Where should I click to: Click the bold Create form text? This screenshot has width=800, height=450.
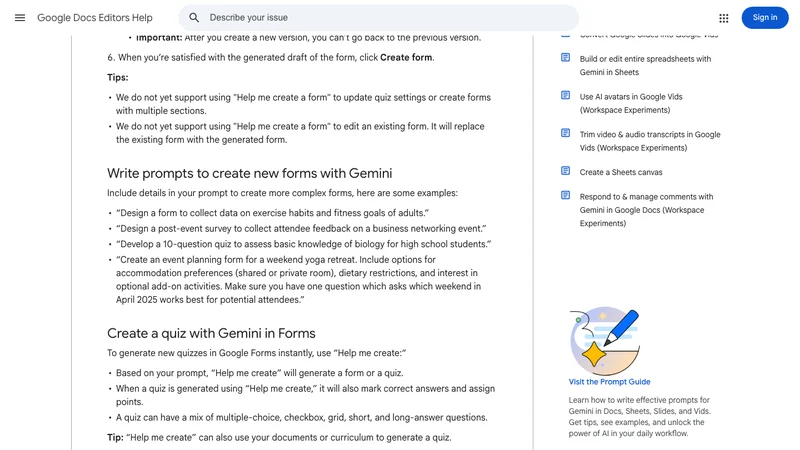click(406, 58)
